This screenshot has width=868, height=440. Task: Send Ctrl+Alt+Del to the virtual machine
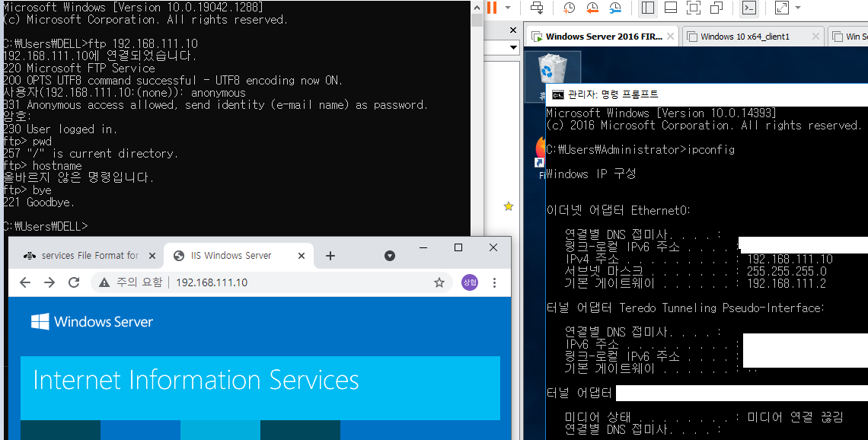pos(537,8)
